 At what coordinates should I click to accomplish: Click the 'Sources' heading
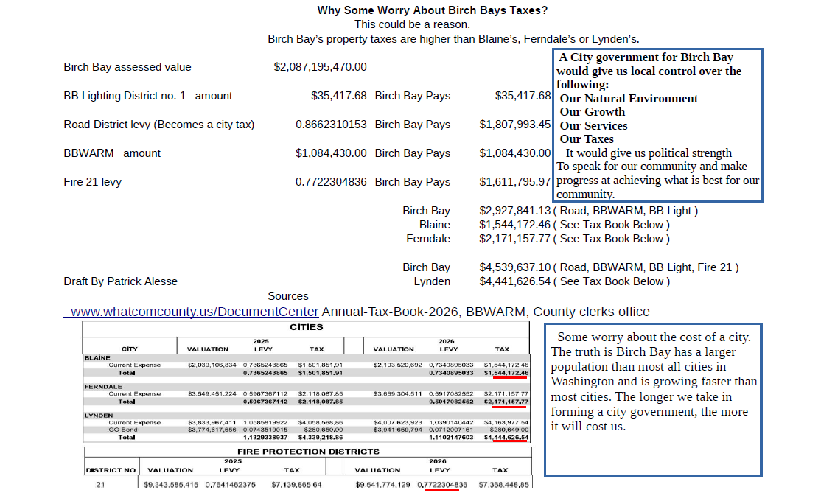point(288,296)
